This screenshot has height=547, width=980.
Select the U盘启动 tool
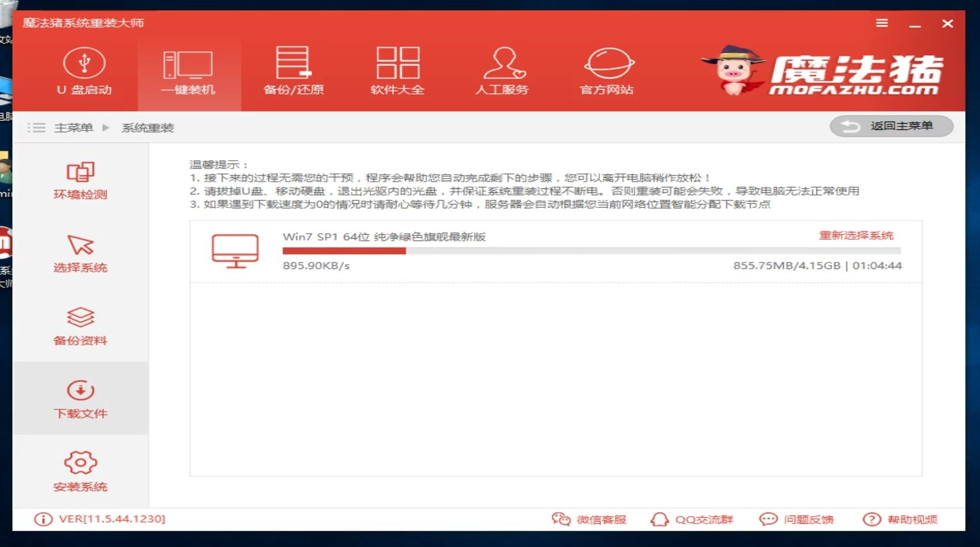pyautogui.click(x=84, y=72)
